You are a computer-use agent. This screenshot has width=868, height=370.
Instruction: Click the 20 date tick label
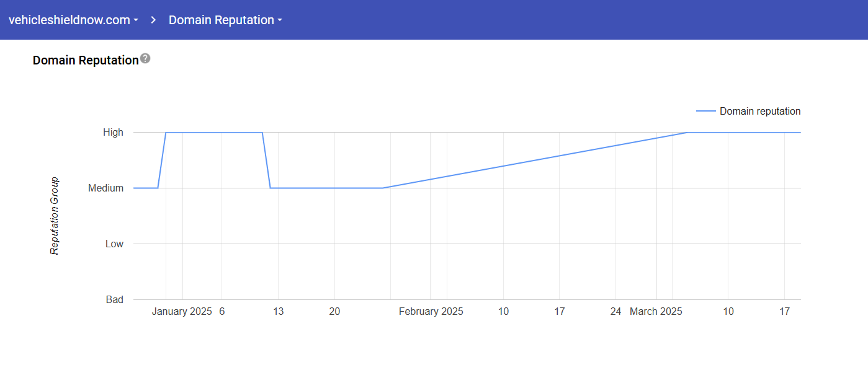pyautogui.click(x=334, y=311)
